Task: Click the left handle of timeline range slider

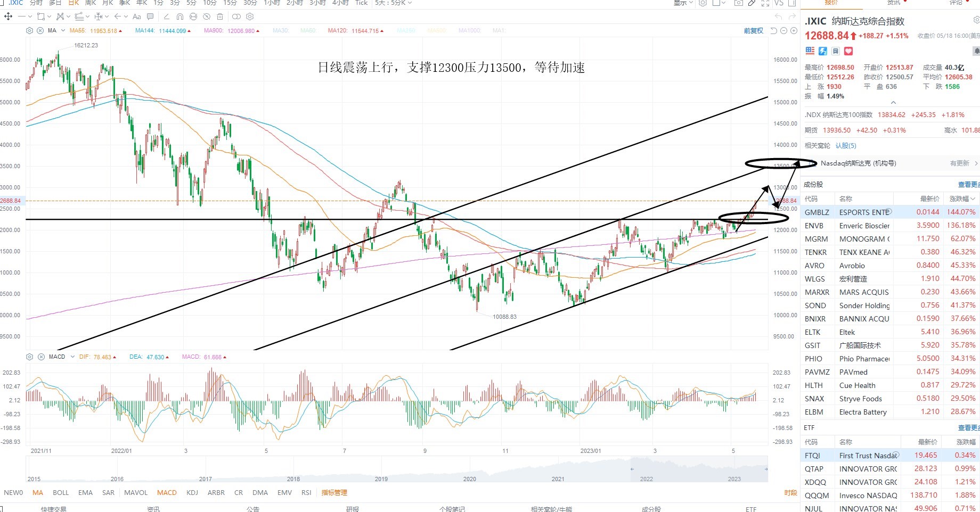Action: click(x=632, y=469)
